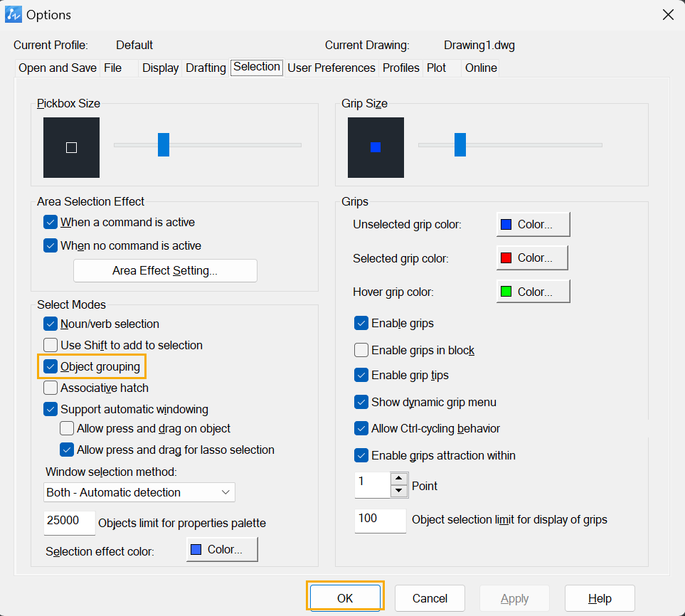This screenshot has height=616, width=685.
Task: Enable grips in block
Action: point(361,351)
